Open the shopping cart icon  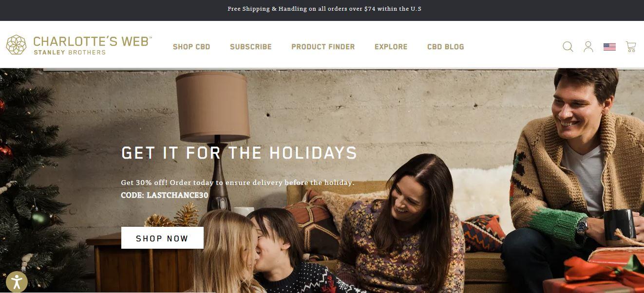631,47
